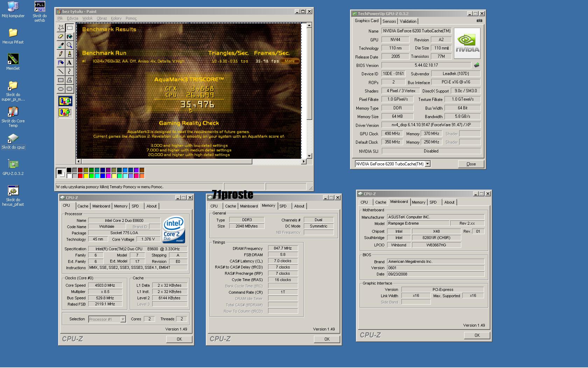Click the More button beside Frames/Sec
588x368 pixels.
290,61
